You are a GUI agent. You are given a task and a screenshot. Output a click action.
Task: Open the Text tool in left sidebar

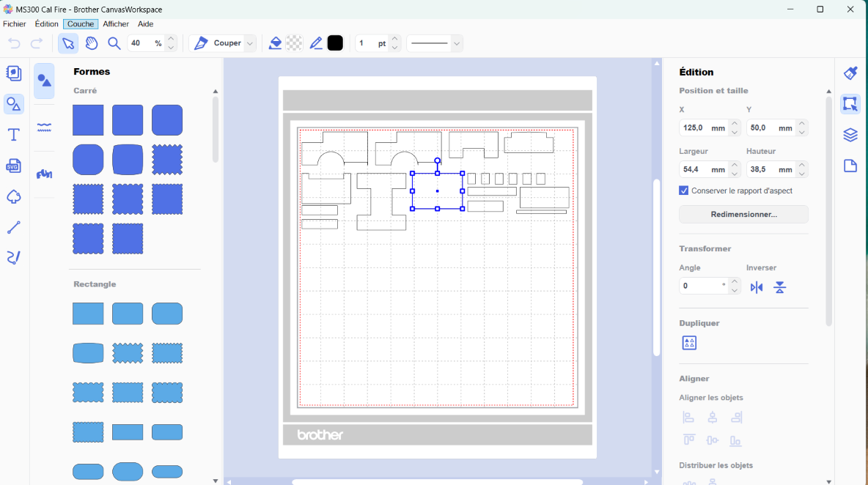[x=13, y=135]
